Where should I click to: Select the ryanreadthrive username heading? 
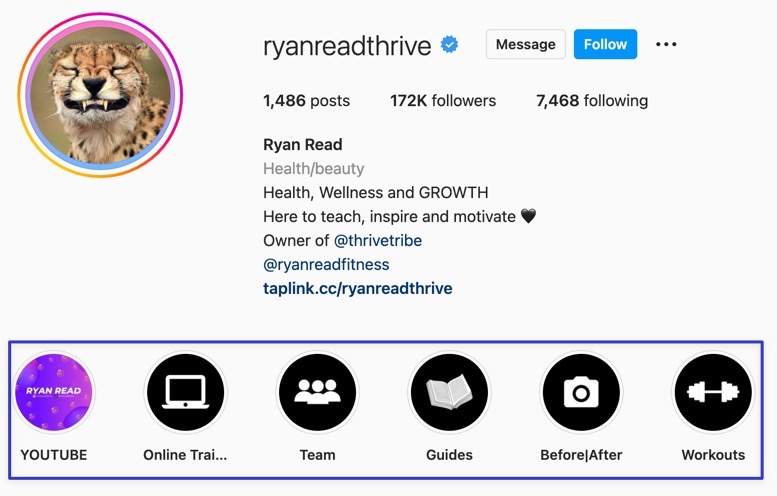click(347, 46)
